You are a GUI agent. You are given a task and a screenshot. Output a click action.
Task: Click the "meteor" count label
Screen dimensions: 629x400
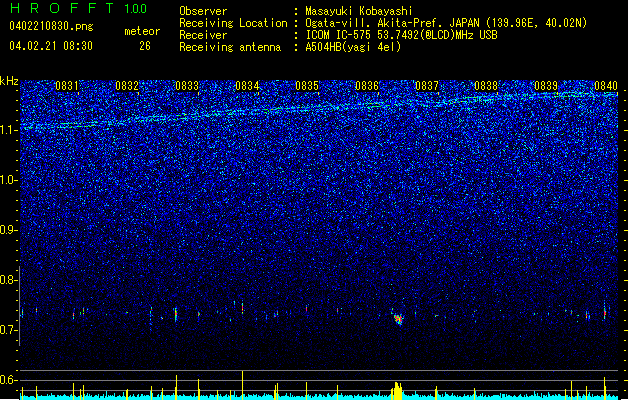pyautogui.click(x=142, y=31)
